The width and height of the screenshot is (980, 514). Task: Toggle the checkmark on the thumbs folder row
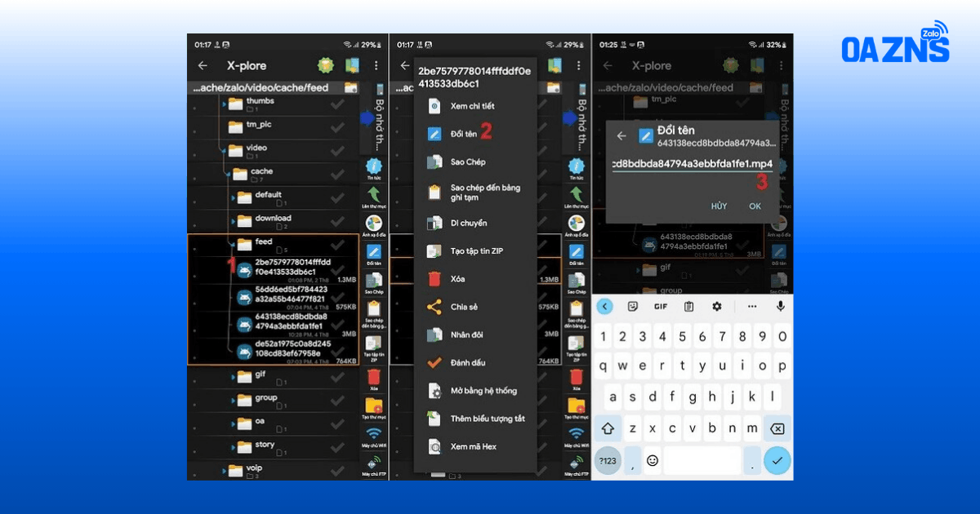tap(337, 104)
